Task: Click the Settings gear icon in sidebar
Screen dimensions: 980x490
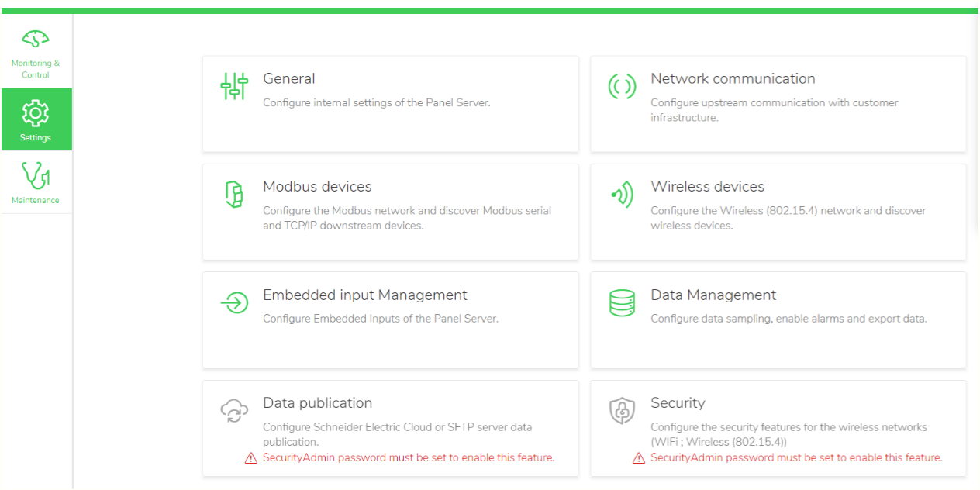Action: [x=36, y=113]
